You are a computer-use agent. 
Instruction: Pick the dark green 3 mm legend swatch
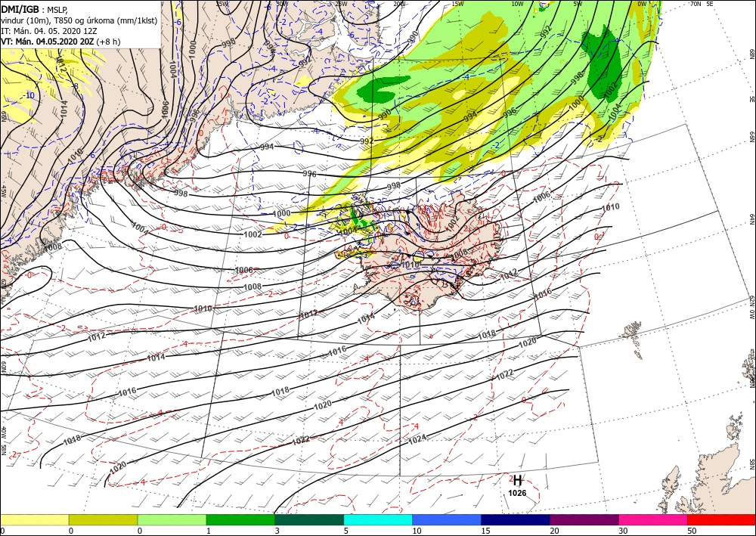[309, 519]
